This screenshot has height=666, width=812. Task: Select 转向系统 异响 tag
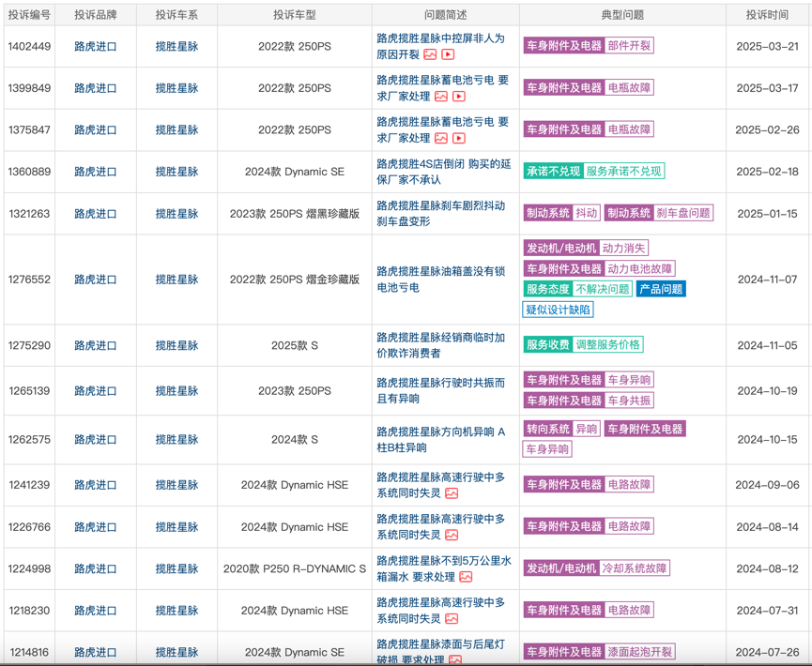562,429
